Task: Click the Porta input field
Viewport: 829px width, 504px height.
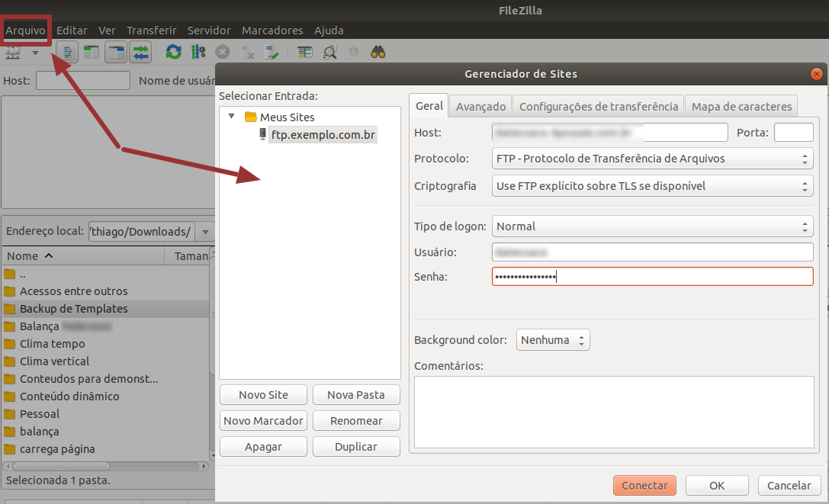Action: [794, 132]
